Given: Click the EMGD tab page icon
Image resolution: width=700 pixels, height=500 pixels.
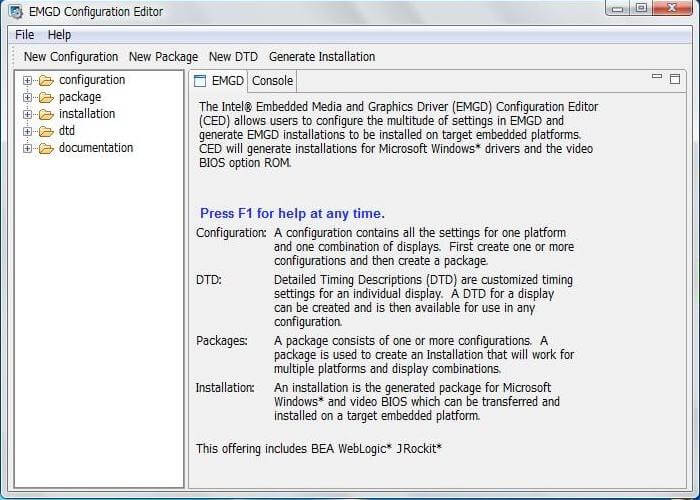Looking at the screenshot, I should [200, 81].
